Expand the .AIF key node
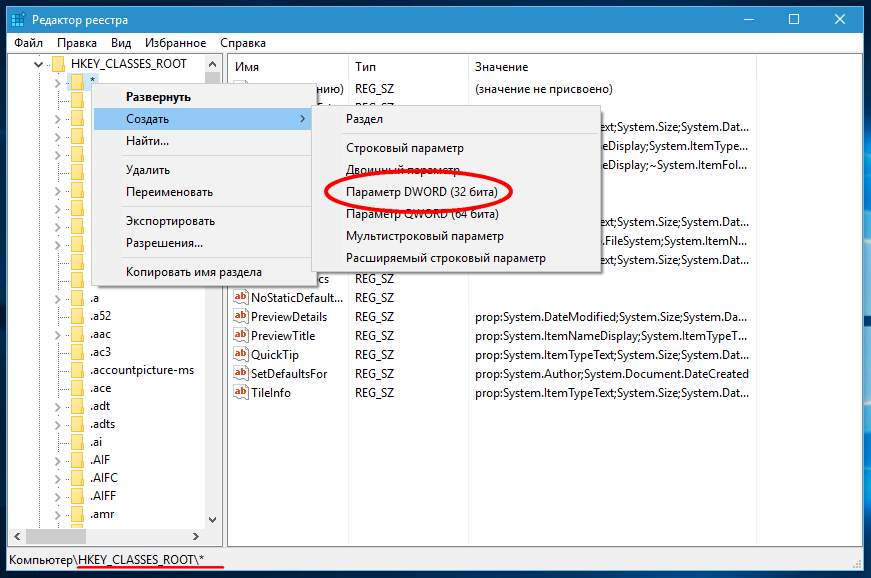The height and width of the screenshot is (578, 871). 57,460
